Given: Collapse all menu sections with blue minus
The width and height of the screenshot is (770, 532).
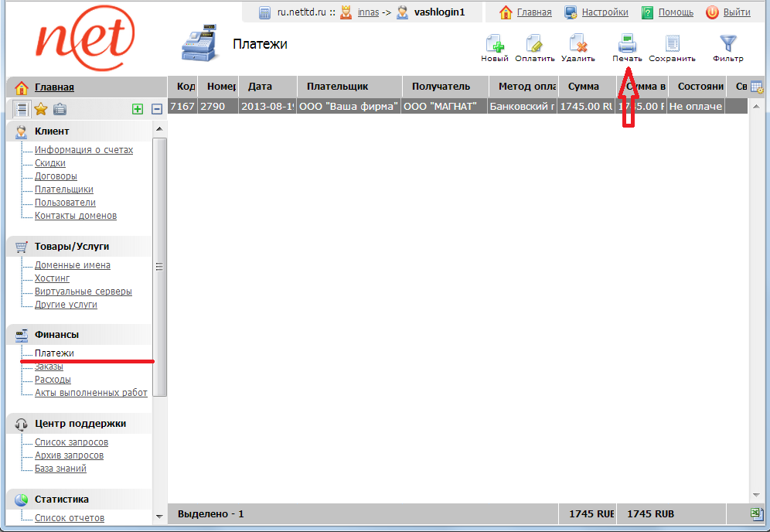Looking at the screenshot, I should point(156,109).
